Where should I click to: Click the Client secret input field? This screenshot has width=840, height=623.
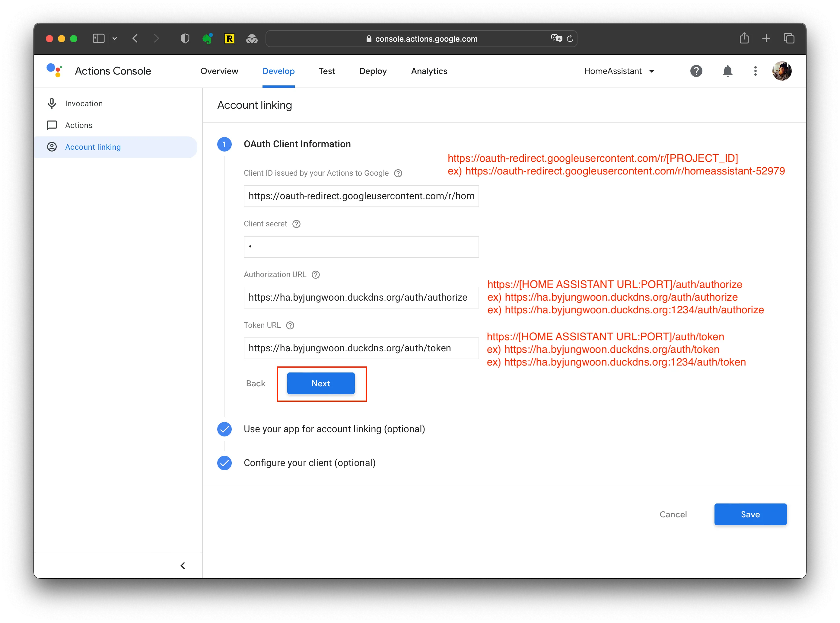click(361, 247)
